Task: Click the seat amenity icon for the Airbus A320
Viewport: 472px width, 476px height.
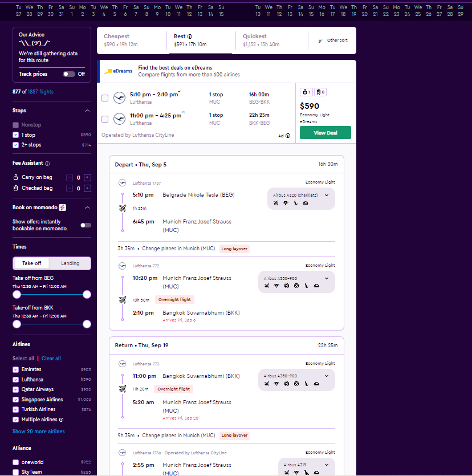Action: pos(296,203)
